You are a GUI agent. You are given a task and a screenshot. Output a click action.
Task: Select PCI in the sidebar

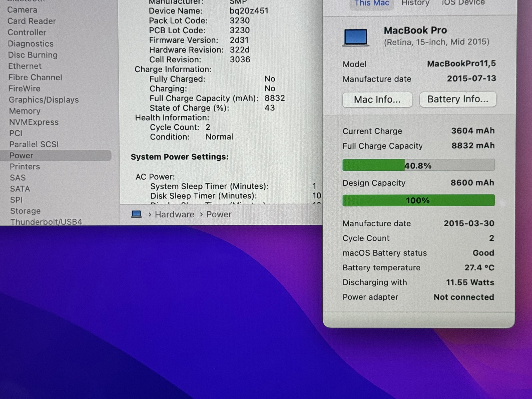click(x=16, y=133)
